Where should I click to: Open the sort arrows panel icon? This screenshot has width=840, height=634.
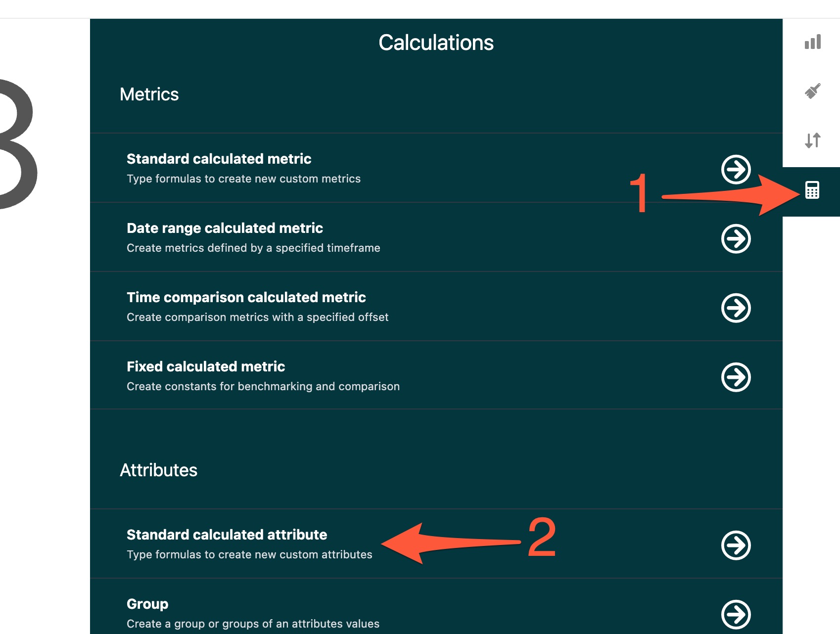(x=812, y=140)
